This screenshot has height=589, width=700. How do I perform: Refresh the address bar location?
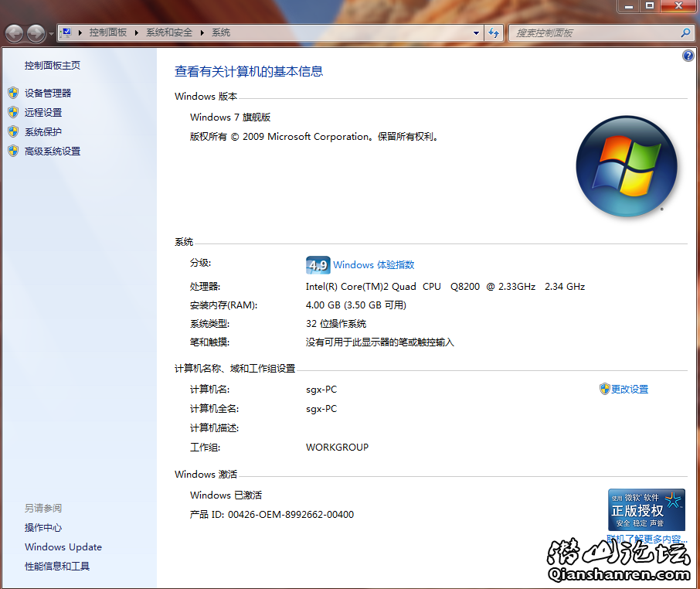tap(494, 33)
